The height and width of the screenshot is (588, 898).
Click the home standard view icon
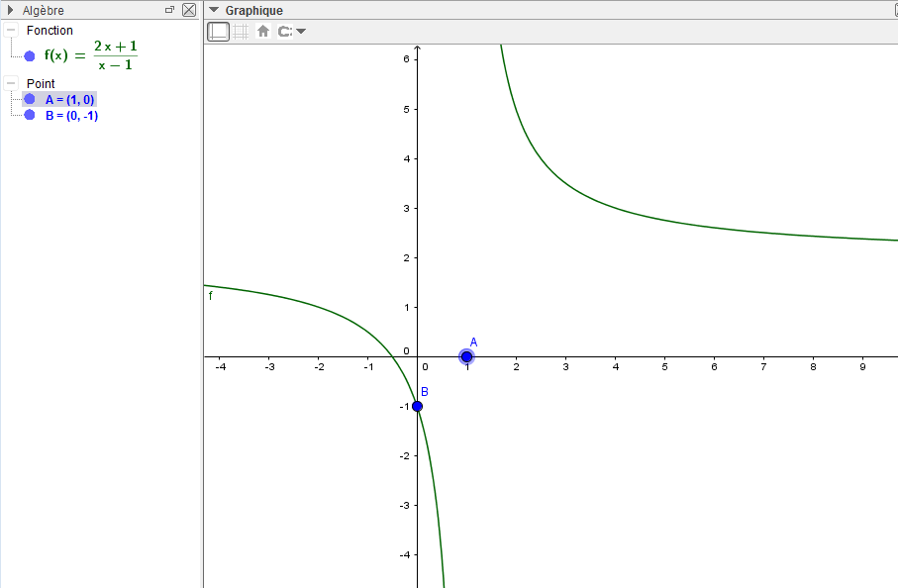[263, 31]
